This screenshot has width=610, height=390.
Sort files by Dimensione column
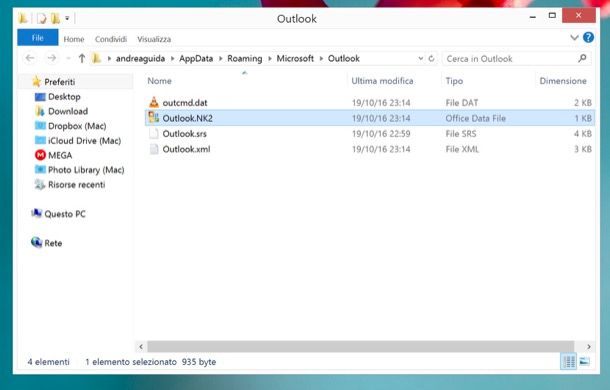pos(563,81)
